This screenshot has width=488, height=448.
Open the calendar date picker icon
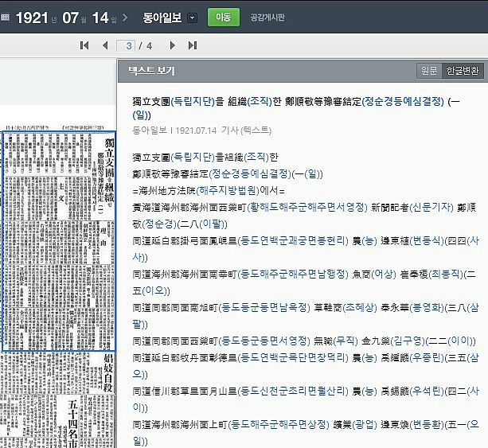[x=5, y=18]
